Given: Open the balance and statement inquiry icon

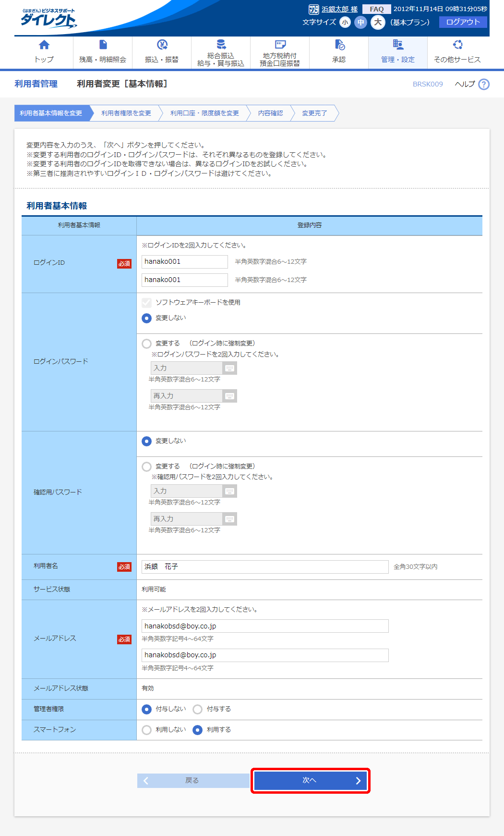Looking at the screenshot, I should (x=103, y=45).
